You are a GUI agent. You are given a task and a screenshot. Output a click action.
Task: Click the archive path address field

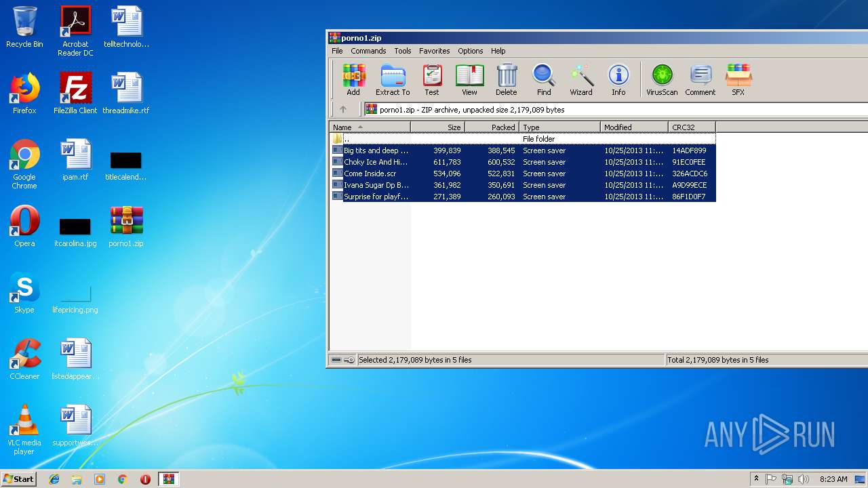616,109
